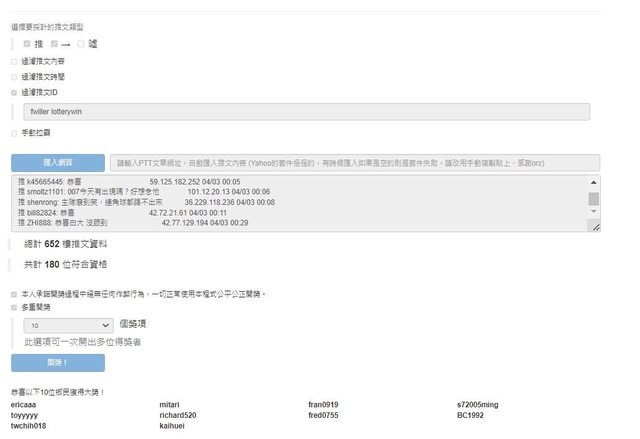The height and width of the screenshot is (439, 640).
Task: Enable the 噓 comment type checkbox
Action: (81, 44)
